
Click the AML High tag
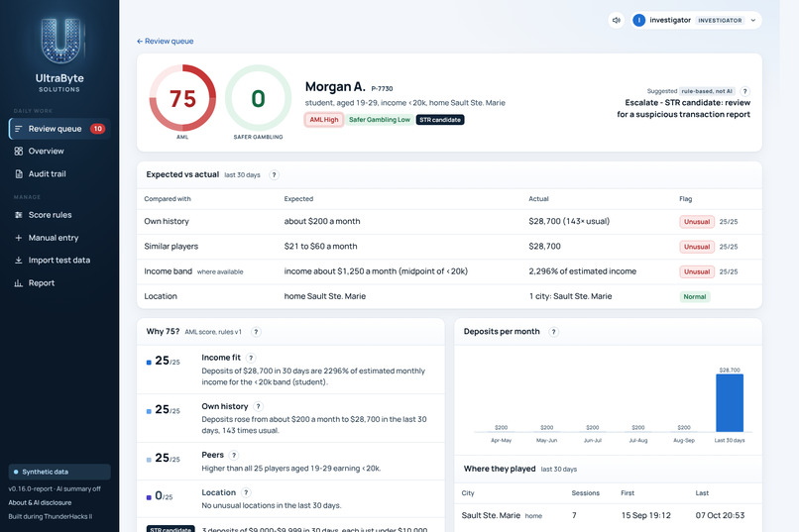tap(324, 120)
